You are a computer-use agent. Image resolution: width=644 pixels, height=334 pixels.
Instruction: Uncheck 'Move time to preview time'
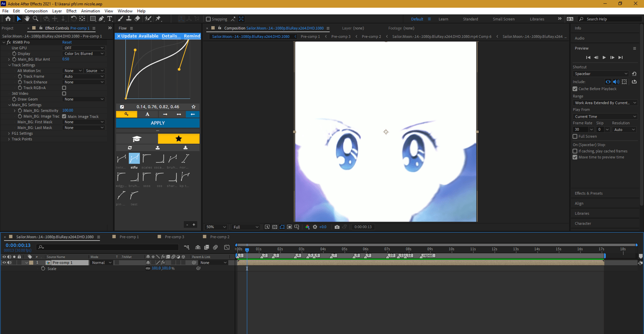pos(575,157)
